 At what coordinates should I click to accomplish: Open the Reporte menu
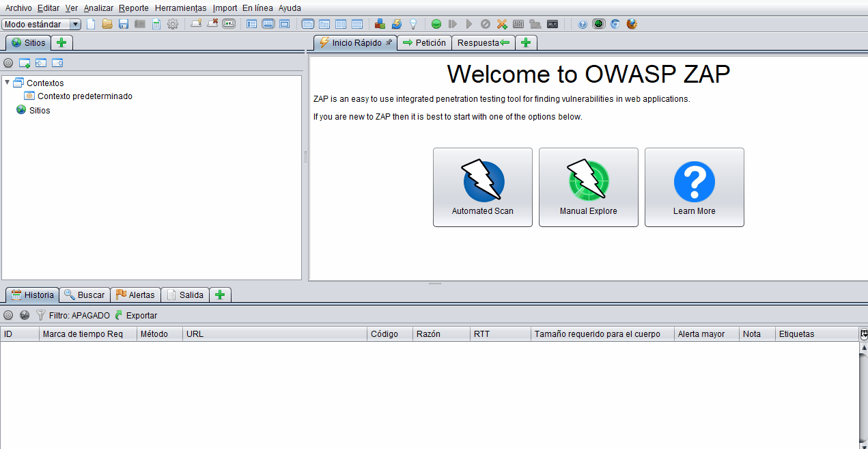(x=134, y=8)
